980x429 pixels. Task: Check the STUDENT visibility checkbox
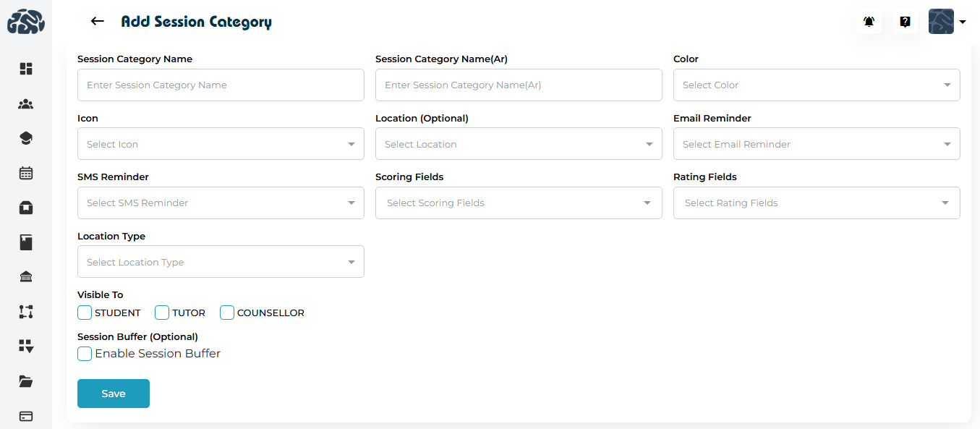[x=85, y=313]
